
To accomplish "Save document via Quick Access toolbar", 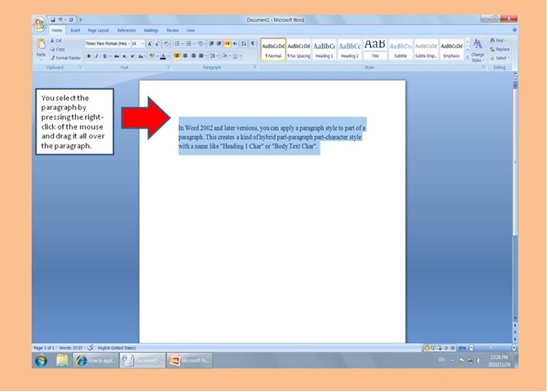I will [x=53, y=20].
